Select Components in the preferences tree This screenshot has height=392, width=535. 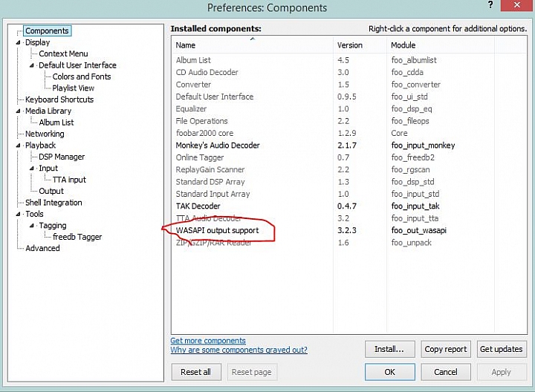pos(47,31)
